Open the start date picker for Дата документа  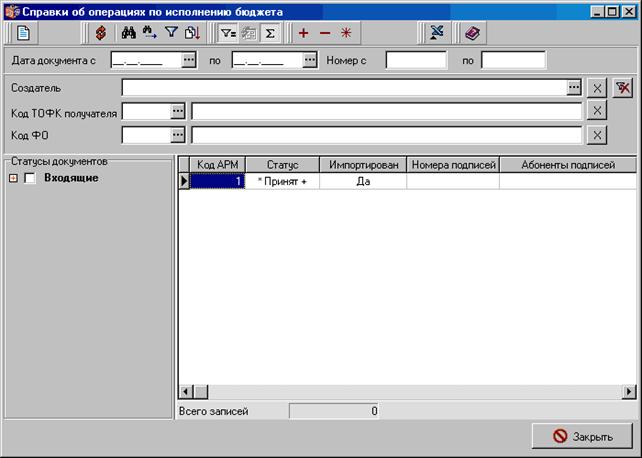[189, 60]
